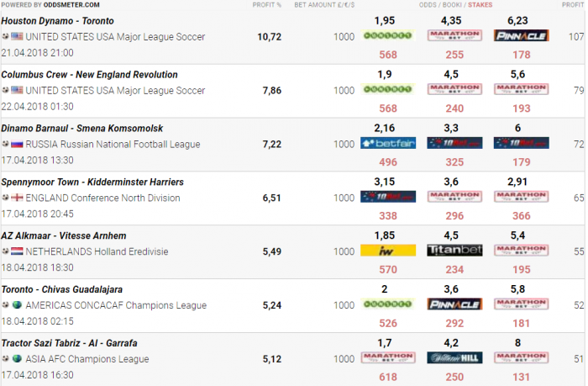The width and height of the screenshot is (588, 386).
Task: Click the Pinnacle logo in Houston Dynamo row
Action: tap(522, 35)
